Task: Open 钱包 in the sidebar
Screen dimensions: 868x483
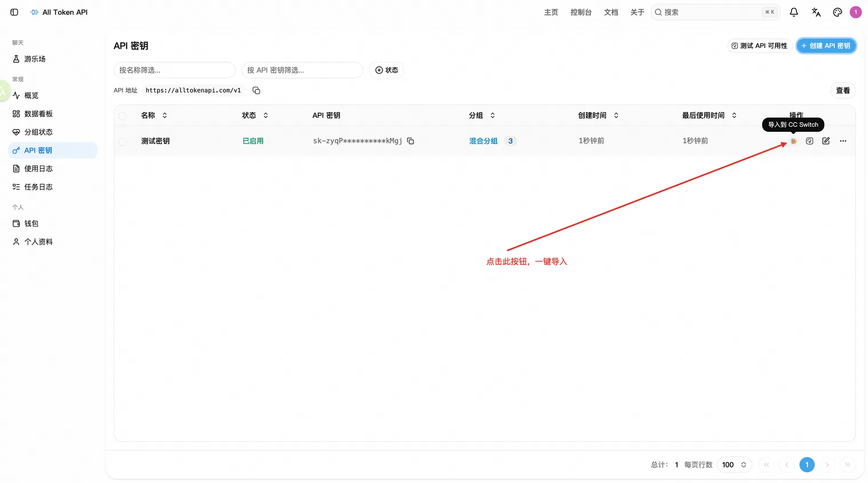Action: pos(53,223)
